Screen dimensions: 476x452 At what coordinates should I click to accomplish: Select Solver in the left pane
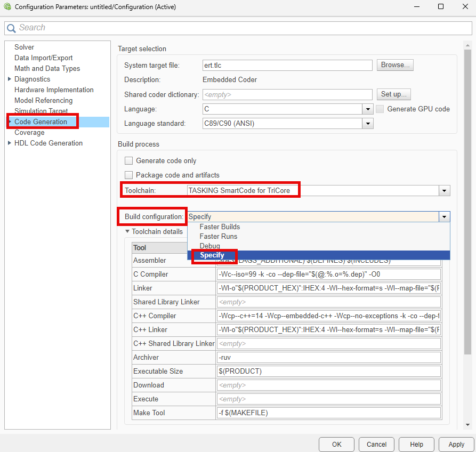[24, 47]
